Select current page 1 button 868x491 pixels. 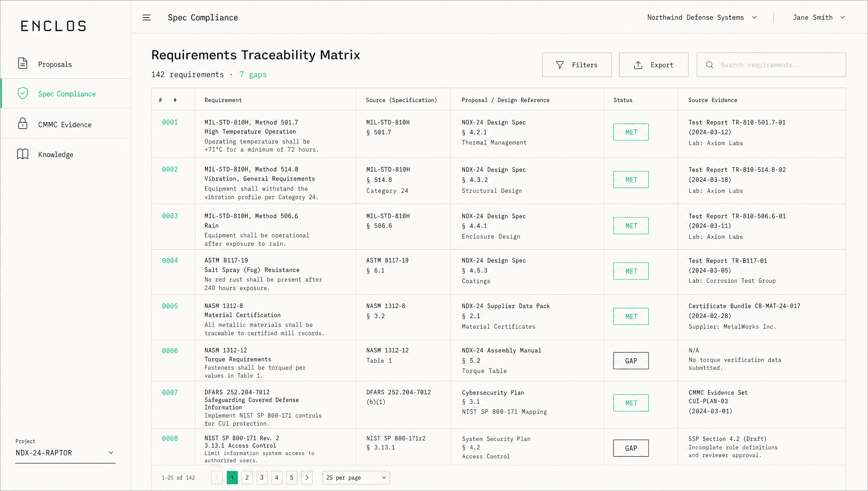click(232, 477)
